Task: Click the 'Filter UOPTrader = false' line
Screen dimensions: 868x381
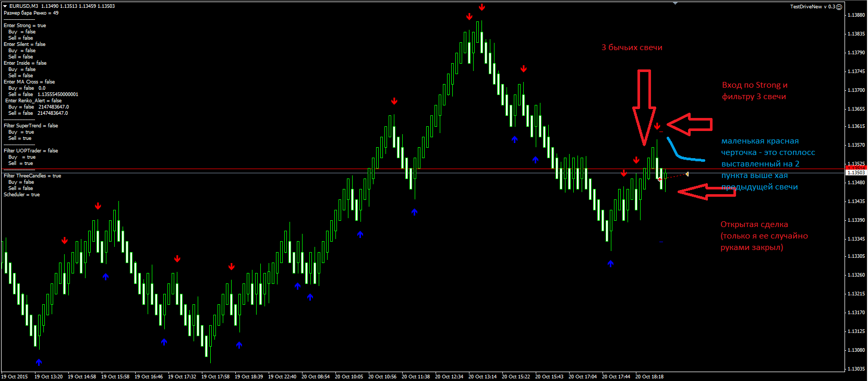Action: click(x=31, y=150)
